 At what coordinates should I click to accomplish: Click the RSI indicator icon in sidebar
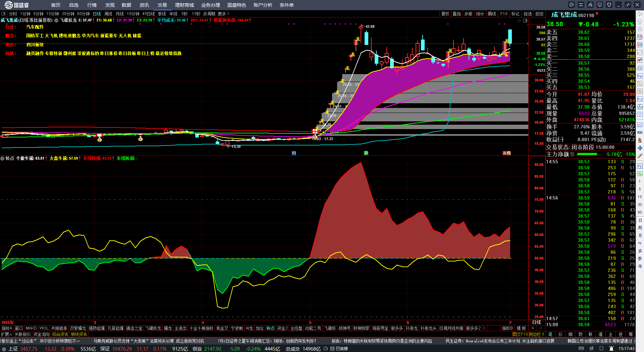click(640, 132)
